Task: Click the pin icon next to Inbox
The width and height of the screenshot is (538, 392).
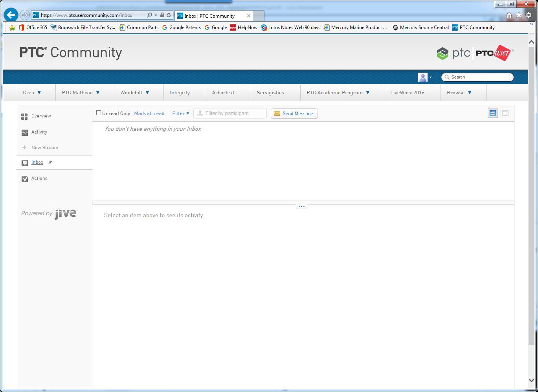Action: point(50,162)
